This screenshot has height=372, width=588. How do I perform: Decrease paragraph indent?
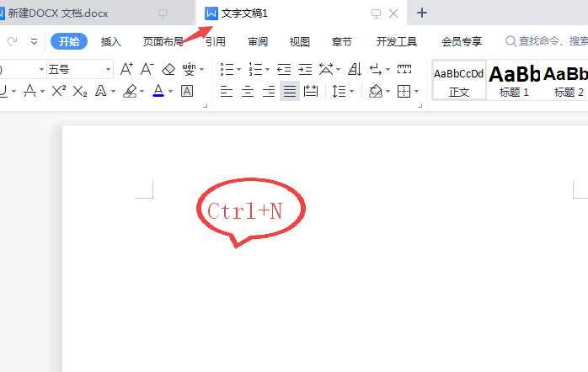point(284,69)
